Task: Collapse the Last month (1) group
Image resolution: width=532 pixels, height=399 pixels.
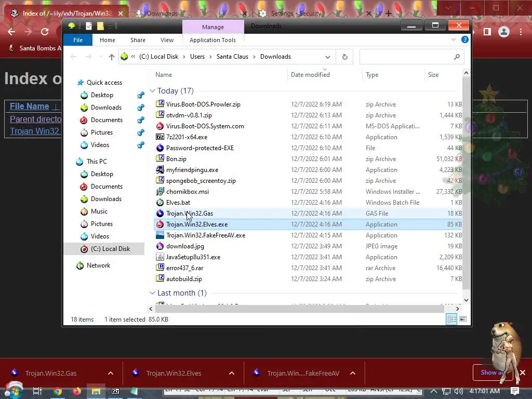Action: point(152,293)
